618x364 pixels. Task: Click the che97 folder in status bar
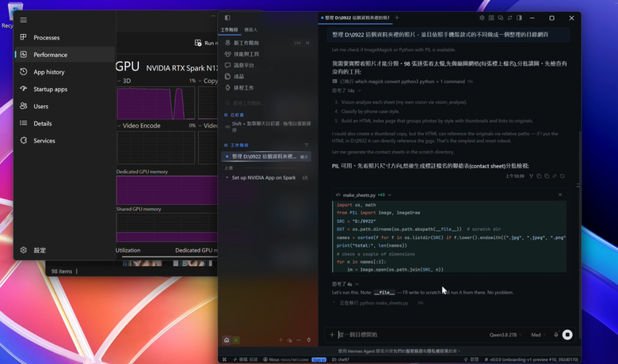tap(341, 360)
